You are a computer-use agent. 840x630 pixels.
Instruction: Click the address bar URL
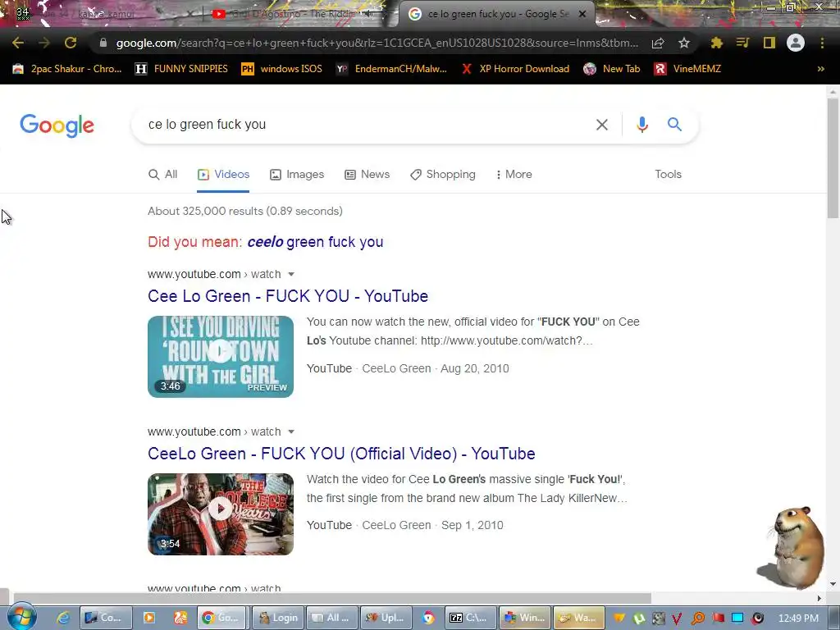coord(377,43)
